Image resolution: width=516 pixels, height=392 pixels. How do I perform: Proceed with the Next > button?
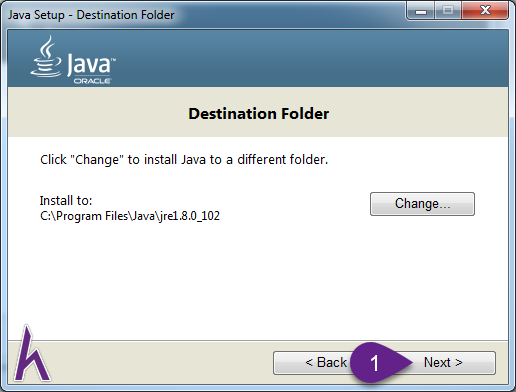point(443,362)
